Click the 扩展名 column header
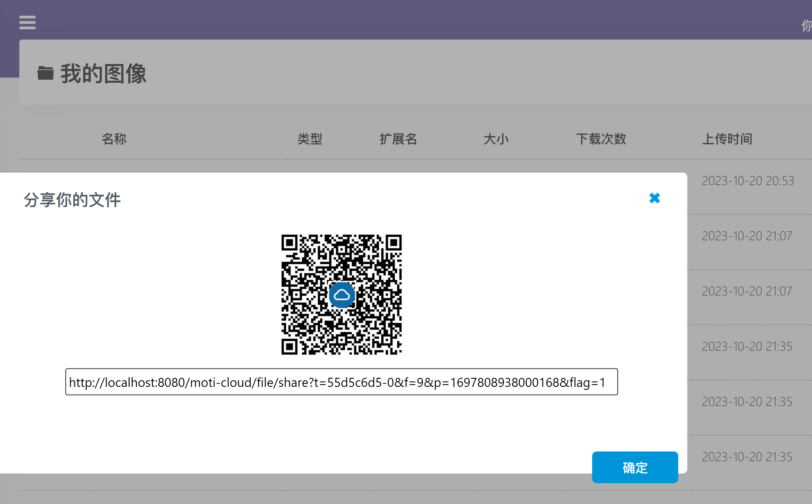812x504 pixels. click(398, 139)
